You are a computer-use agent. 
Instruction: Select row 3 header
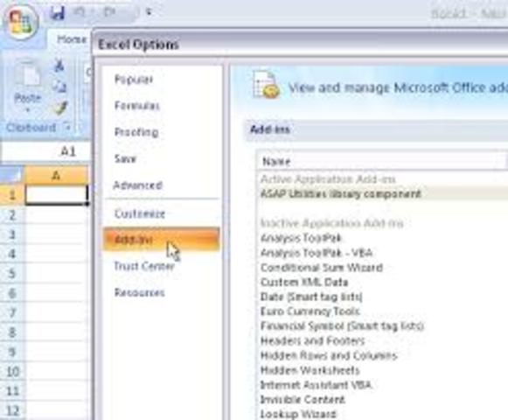coord(12,234)
